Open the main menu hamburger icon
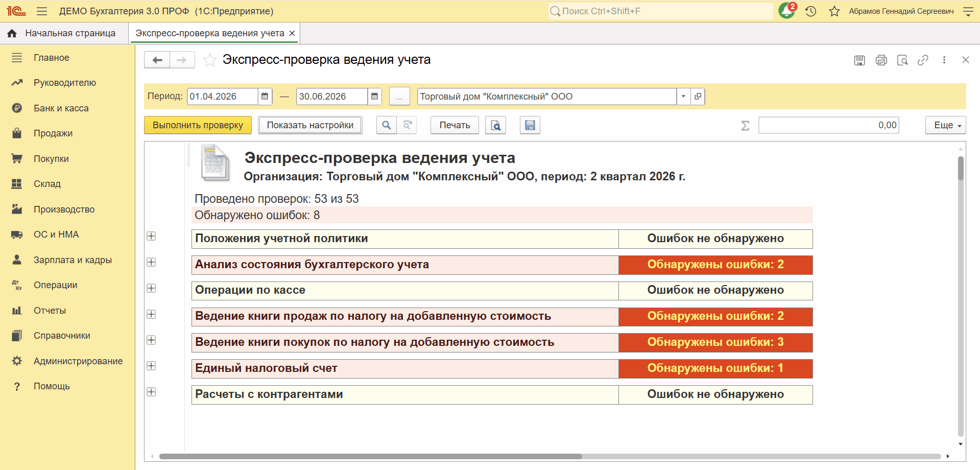 tap(42, 11)
